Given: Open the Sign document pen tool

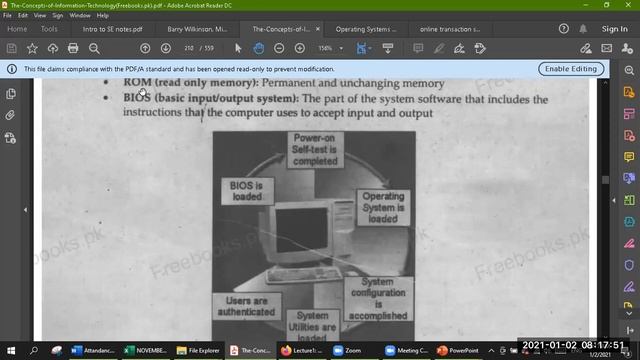Looking at the screenshot, I should (459, 49).
